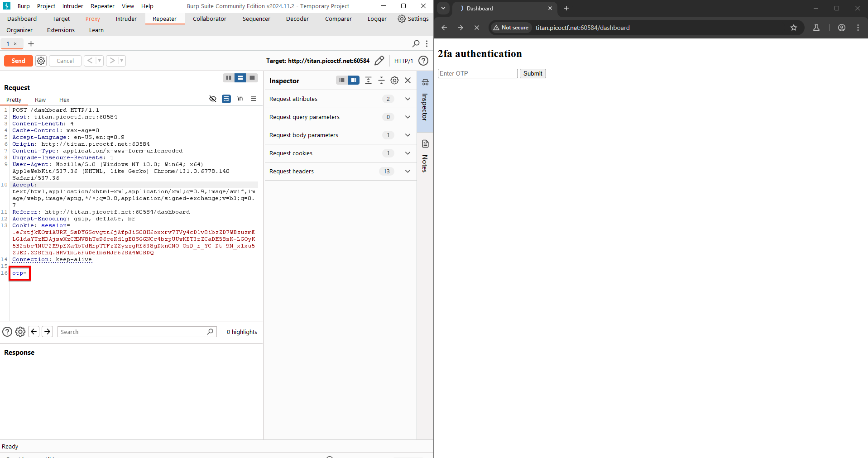Open the Project menu
Screen dimensions: 868x458
(x=46, y=6)
